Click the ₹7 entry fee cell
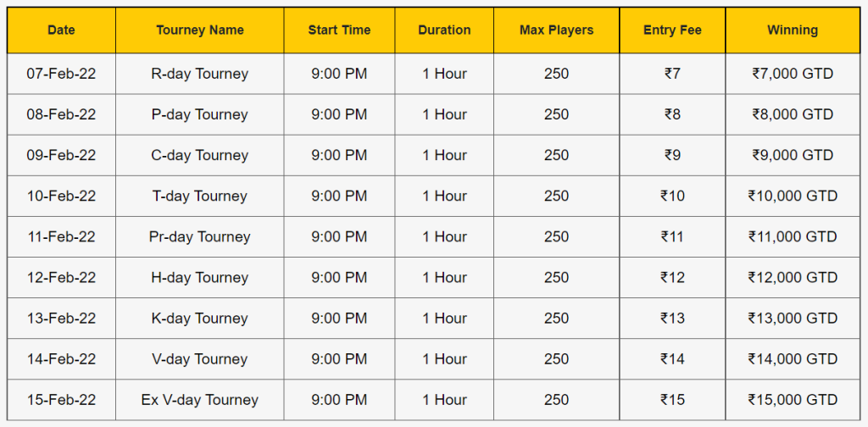Screen dimensions: 868x427 [x=672, y=74]
